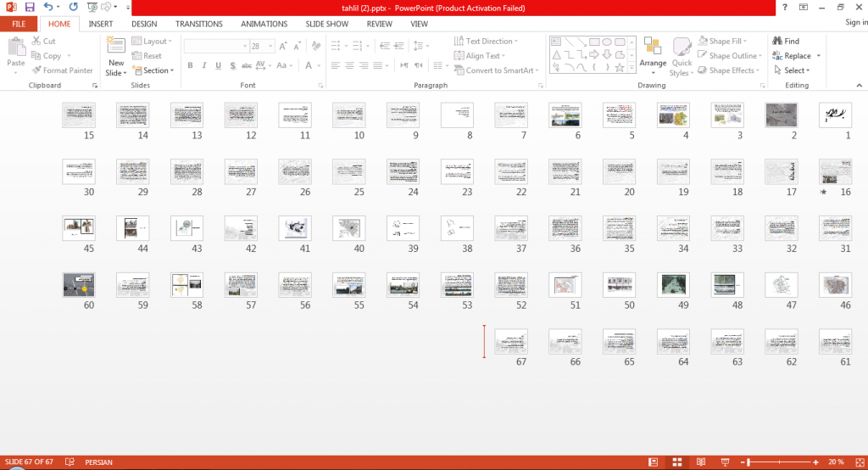Viewport: 868px width, 470px height.
Task: Expand the Section dropdown in the Slides group
Action: pyautogui.click(x=153, y=70)
